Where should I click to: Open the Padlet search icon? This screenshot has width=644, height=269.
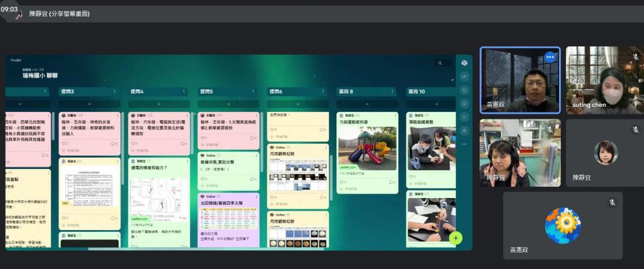(441, 63)
